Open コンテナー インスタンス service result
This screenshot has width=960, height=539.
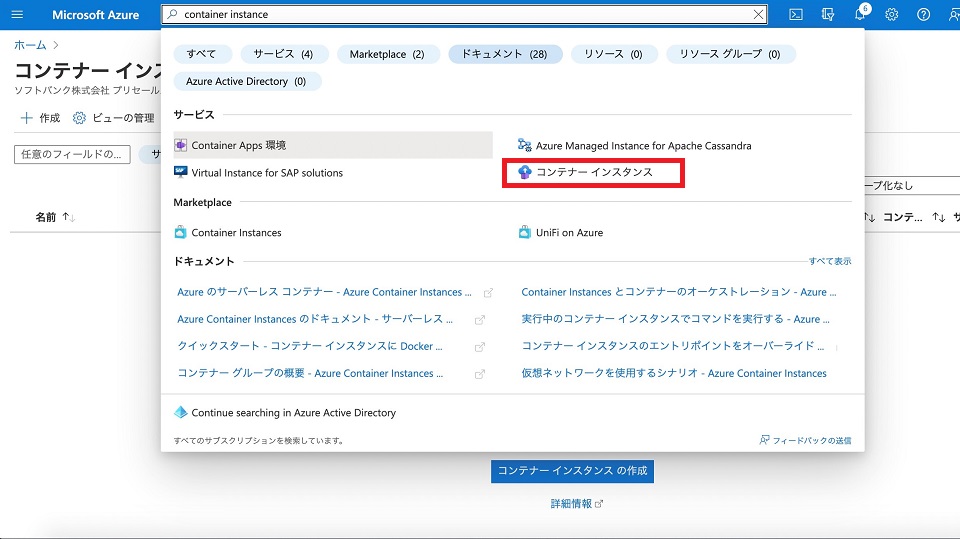pos(593,172)
